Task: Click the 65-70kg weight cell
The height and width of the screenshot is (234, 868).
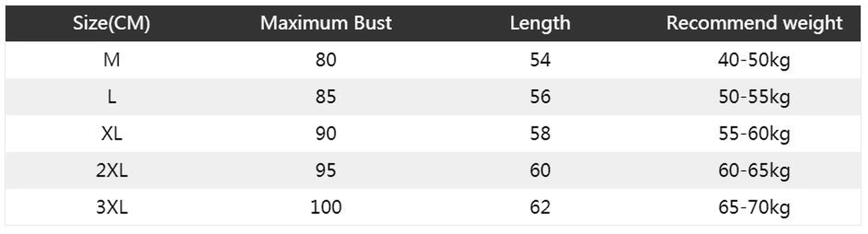Action: [x=754, y=207]
